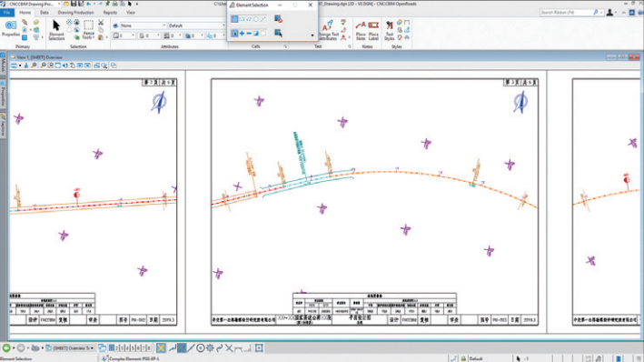Click the cut scissors icon

tap(101, 22)
